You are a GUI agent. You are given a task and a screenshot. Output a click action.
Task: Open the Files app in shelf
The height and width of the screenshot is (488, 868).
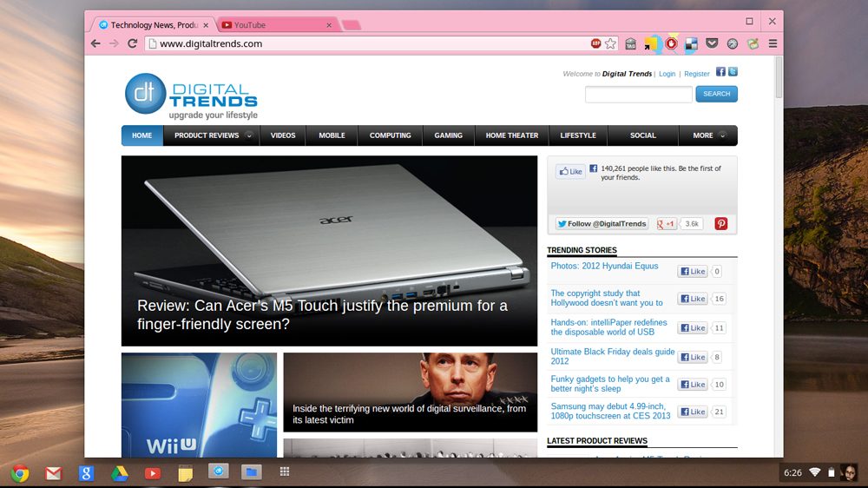click(x=252, y=472)
